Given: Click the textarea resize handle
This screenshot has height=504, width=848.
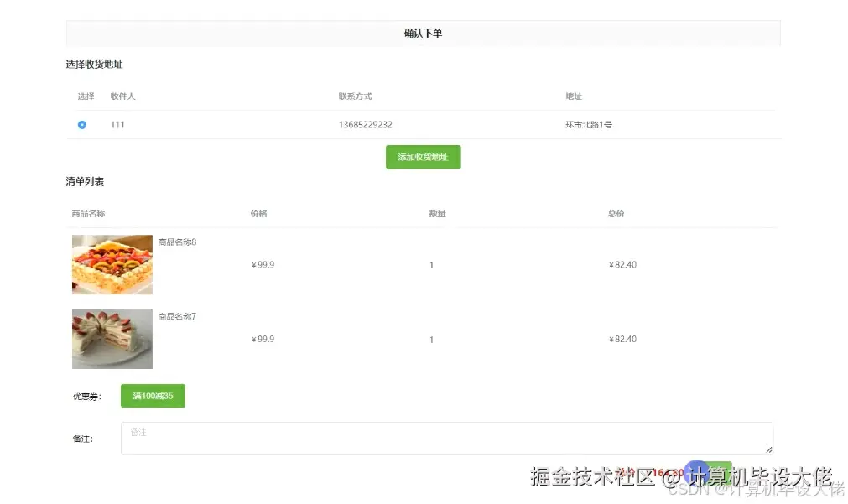Looking at the screenshot, I should (768, 450).
